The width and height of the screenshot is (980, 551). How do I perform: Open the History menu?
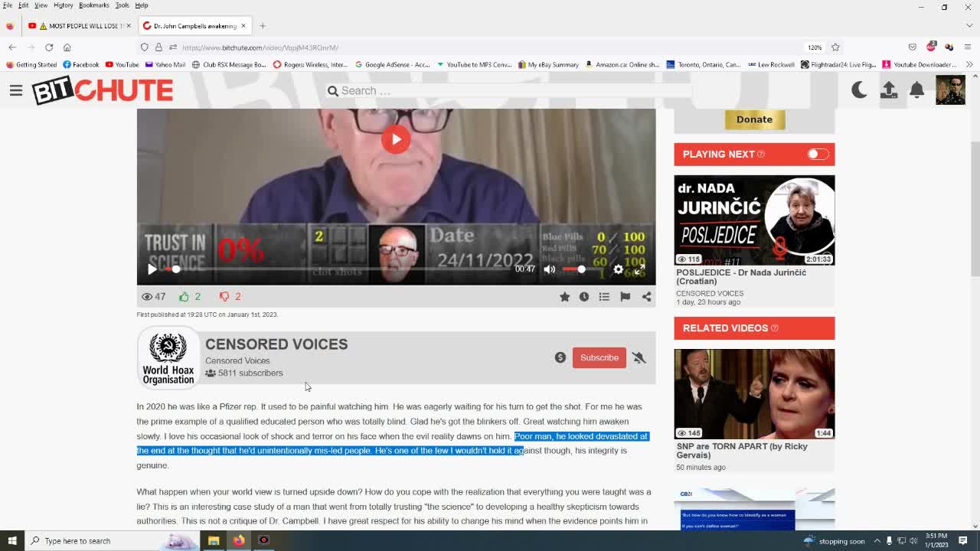tap(64, 5)
